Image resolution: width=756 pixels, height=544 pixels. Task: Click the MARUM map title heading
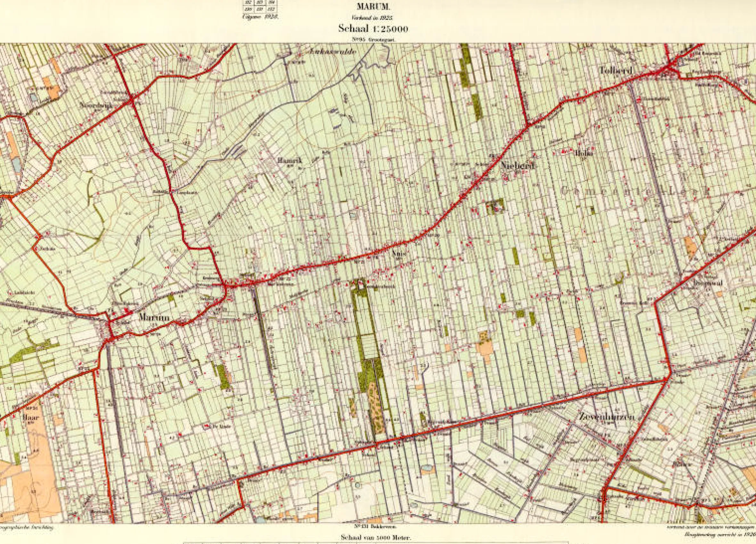tap(373, 6)
